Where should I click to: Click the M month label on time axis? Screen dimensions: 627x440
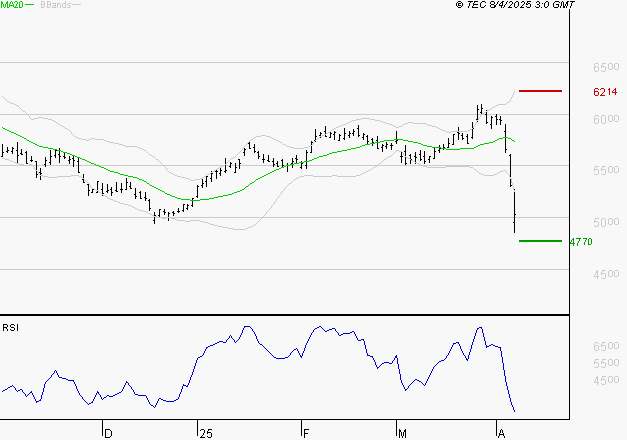(402, 434)
